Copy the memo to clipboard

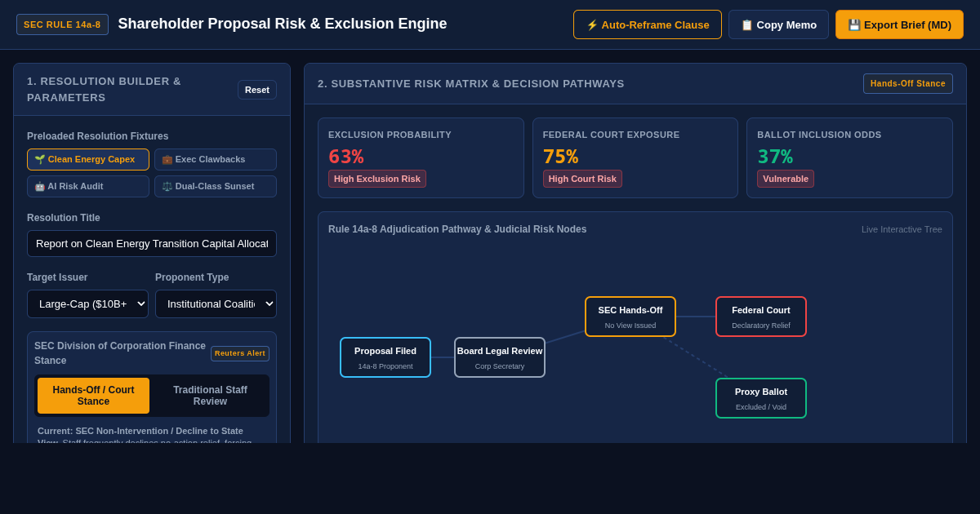[778, 24]
